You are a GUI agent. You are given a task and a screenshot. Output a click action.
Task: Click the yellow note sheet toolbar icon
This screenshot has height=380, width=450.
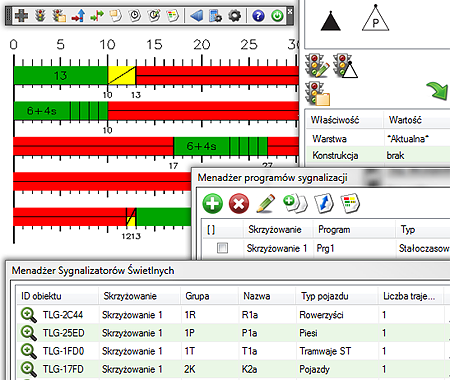116,15
